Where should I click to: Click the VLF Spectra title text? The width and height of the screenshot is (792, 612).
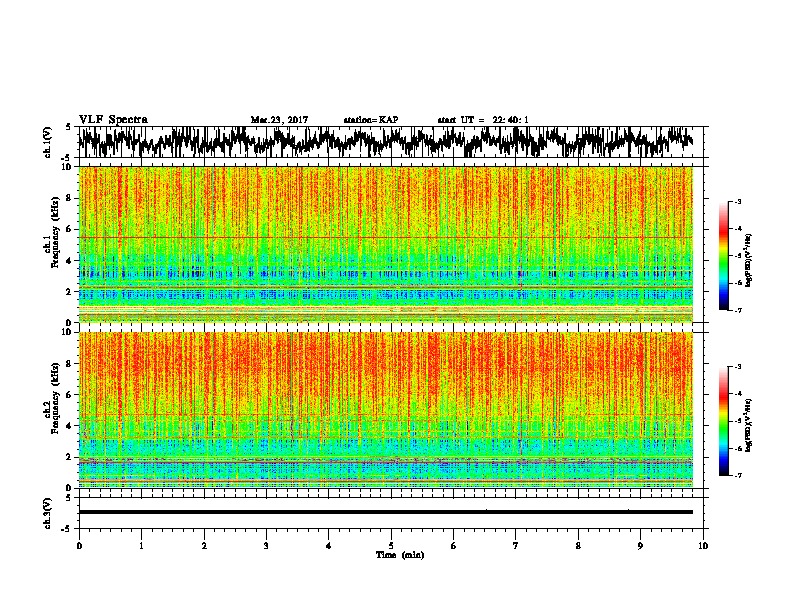click(x=113, y=120)
